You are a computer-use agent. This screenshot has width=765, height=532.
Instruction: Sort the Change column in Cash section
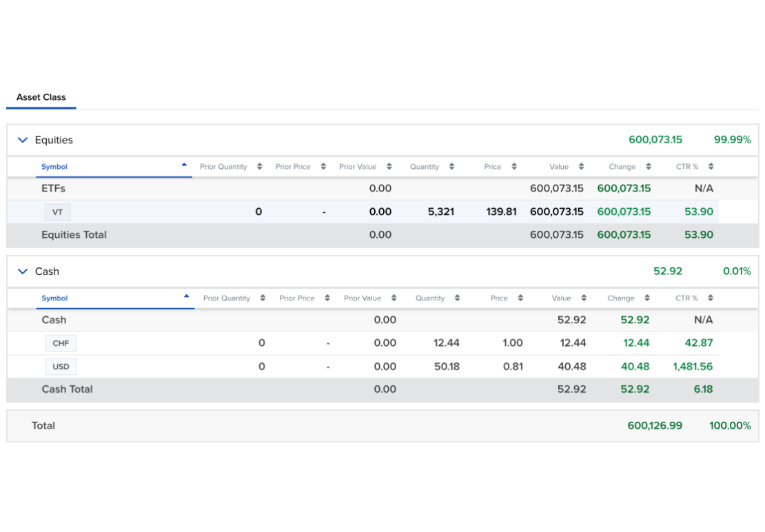[646, 298]
